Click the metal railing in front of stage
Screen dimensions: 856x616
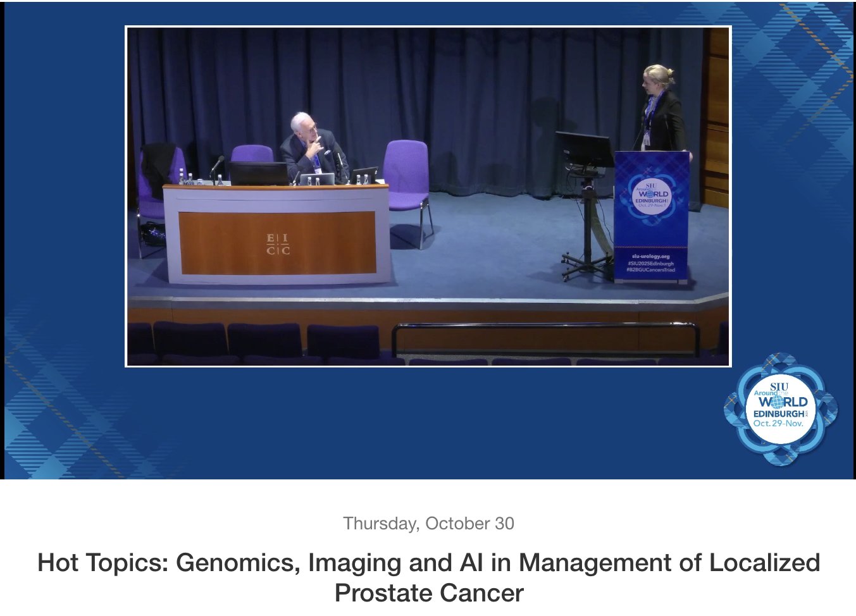(545, 328)
